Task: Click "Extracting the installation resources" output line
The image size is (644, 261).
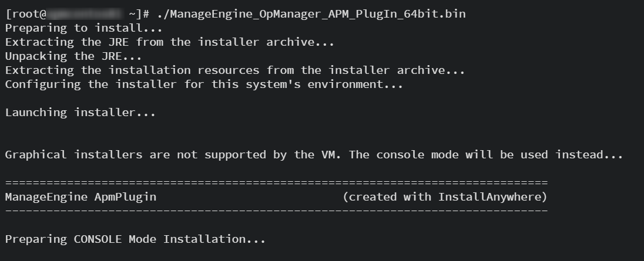Action: tap(235, 70)
